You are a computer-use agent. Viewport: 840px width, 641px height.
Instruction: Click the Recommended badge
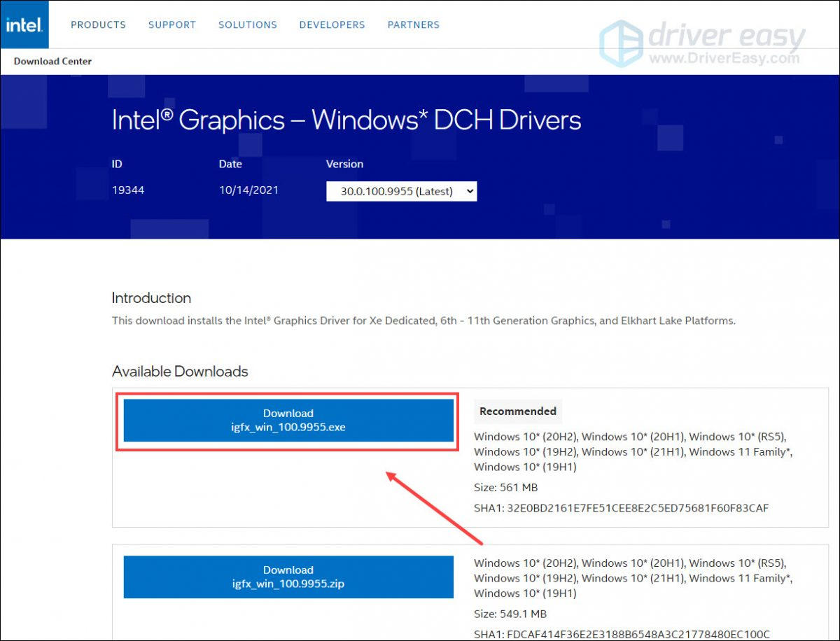point(517,411)
